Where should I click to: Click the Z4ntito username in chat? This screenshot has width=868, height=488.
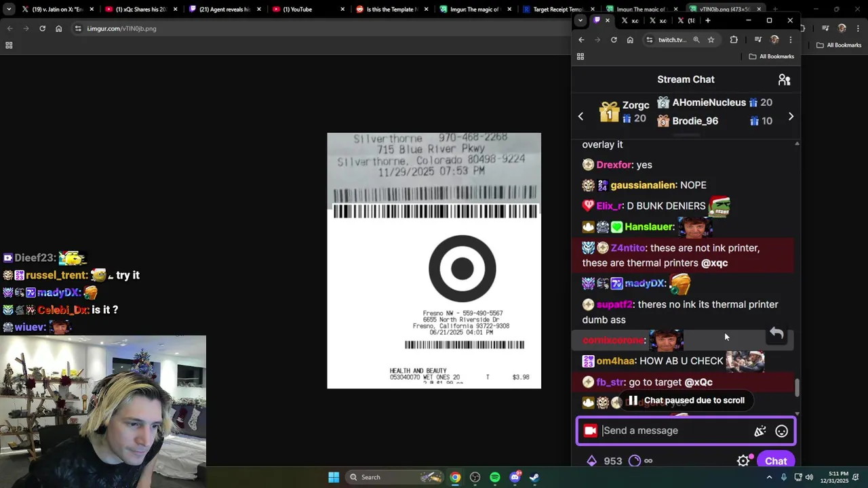point(628,248)
